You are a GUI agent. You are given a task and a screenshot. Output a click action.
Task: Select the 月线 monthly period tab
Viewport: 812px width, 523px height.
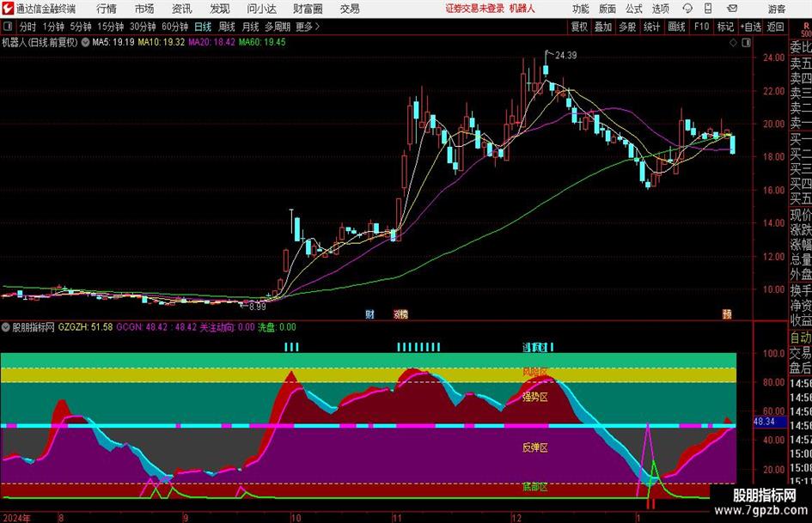250,27
